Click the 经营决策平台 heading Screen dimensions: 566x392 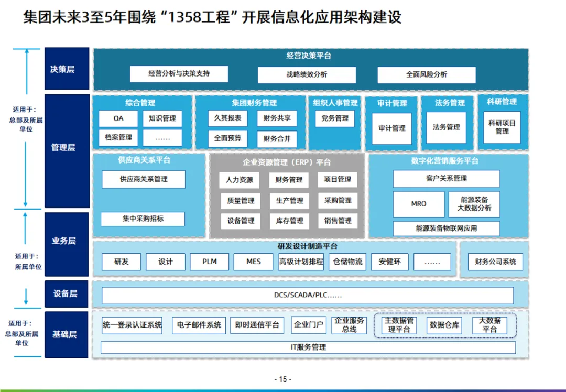[x=308, y=56]
